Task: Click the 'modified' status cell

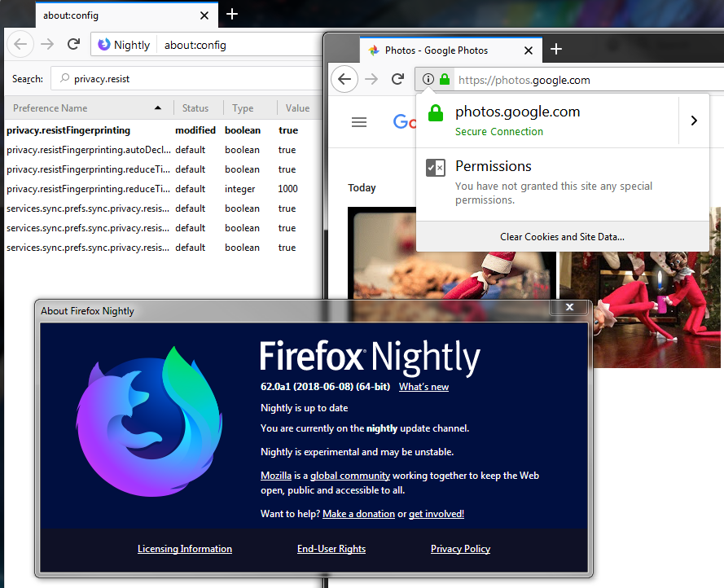Action: pos(195,130)
